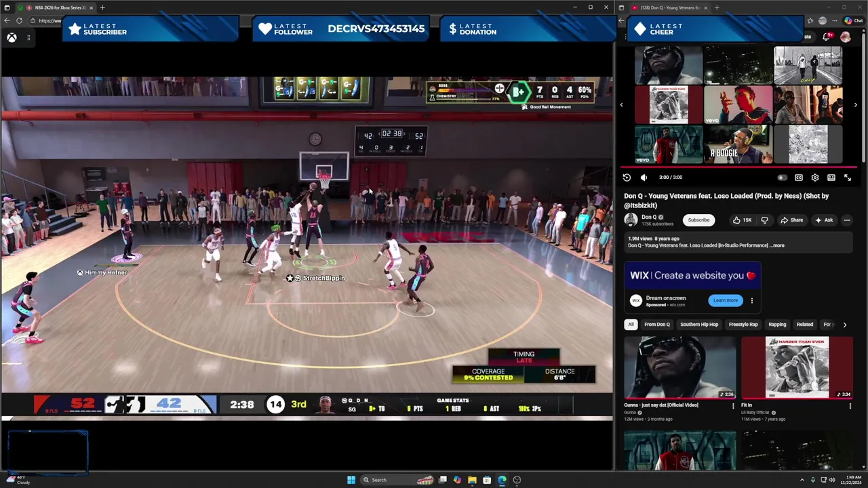Show more filter chips with right arrow

(x=844, y=325)
